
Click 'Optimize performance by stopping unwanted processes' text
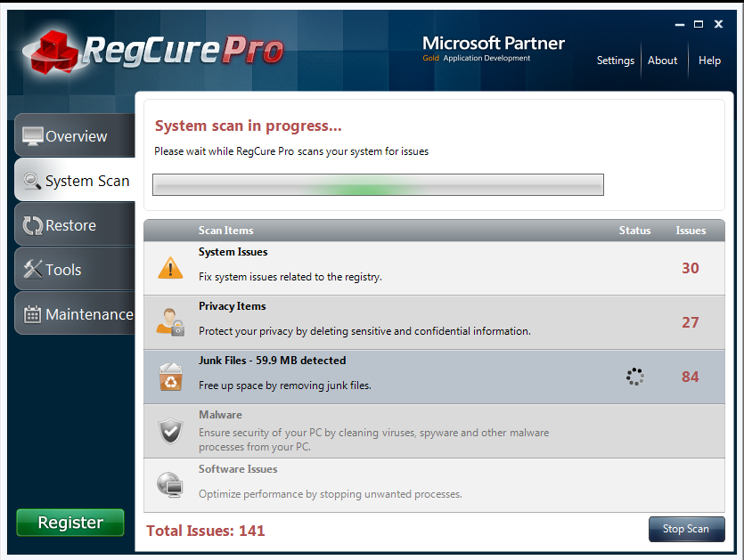331,494
